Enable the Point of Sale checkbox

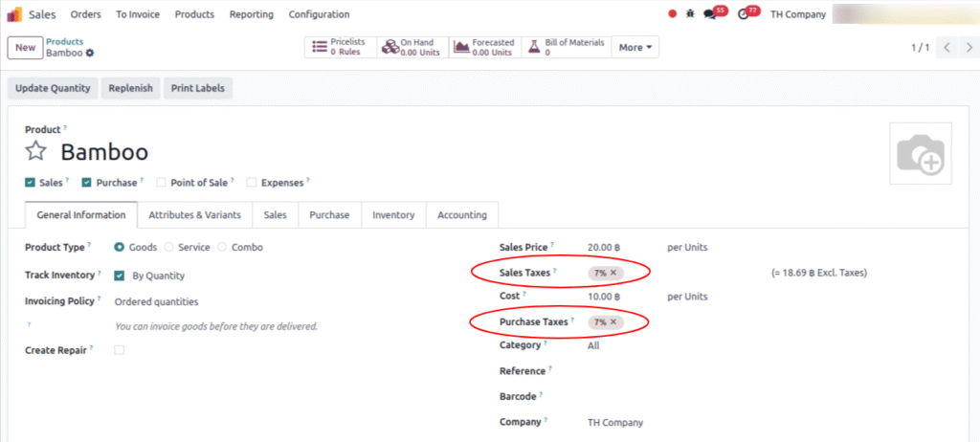161,182
